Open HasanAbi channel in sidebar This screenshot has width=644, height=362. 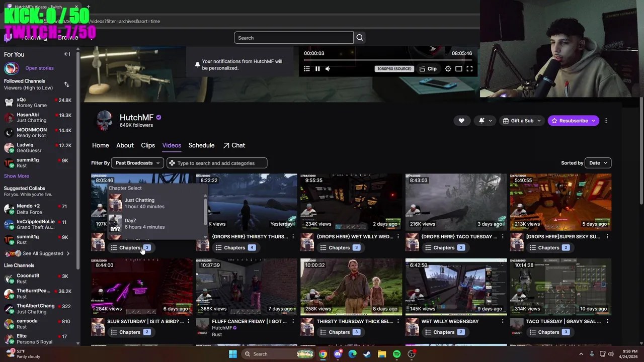pyautogui.click(x=38, y=118)
